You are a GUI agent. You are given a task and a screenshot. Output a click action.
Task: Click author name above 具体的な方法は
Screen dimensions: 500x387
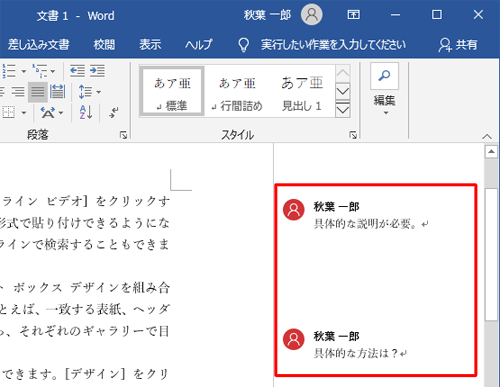(x=336, y=336)
